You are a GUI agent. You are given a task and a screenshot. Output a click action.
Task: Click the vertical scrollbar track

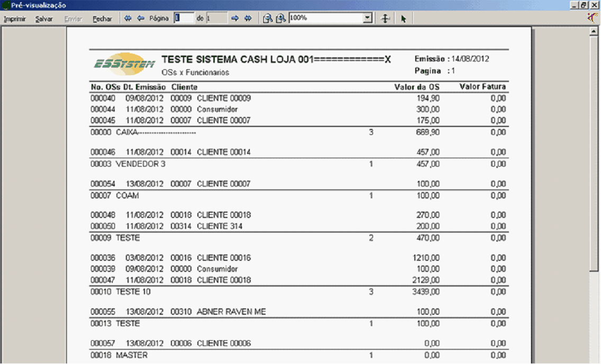(x=594, y=317)
